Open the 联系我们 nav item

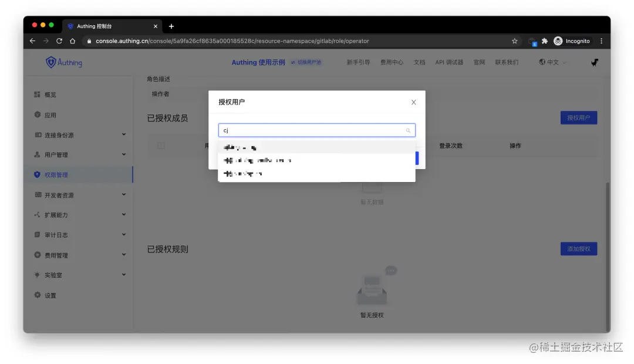[507, 62]
